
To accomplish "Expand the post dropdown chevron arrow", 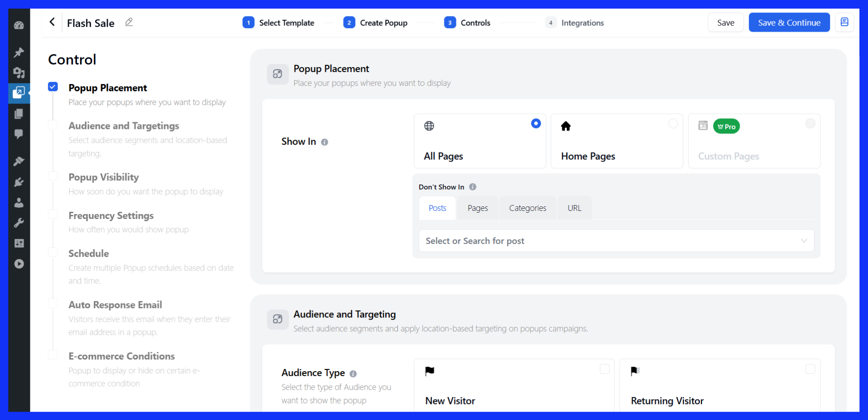I will click(x=804, y=241).
